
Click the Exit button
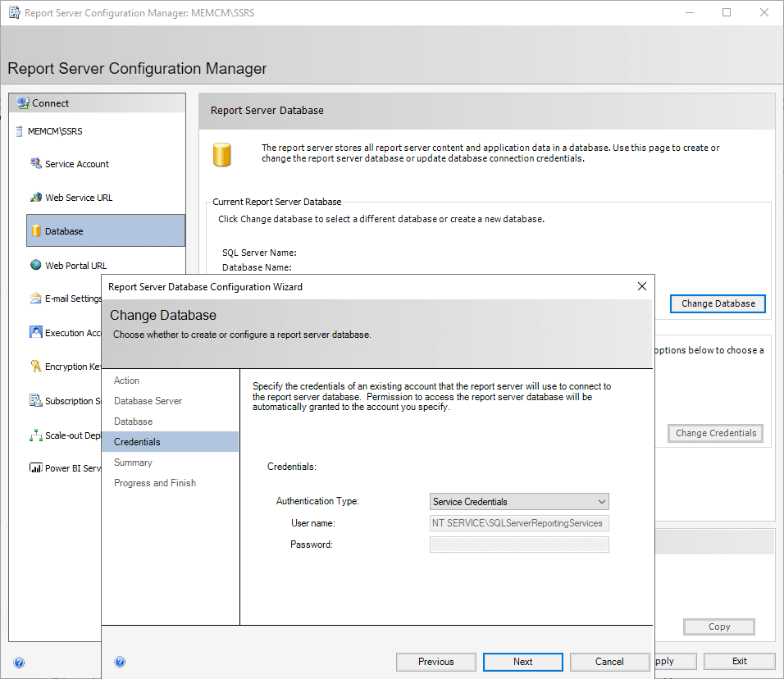tap(739, 661)
